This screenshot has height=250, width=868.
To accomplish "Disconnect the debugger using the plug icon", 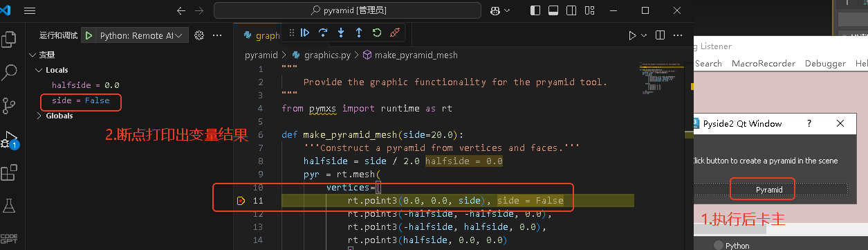I will (x=395, y=33).
